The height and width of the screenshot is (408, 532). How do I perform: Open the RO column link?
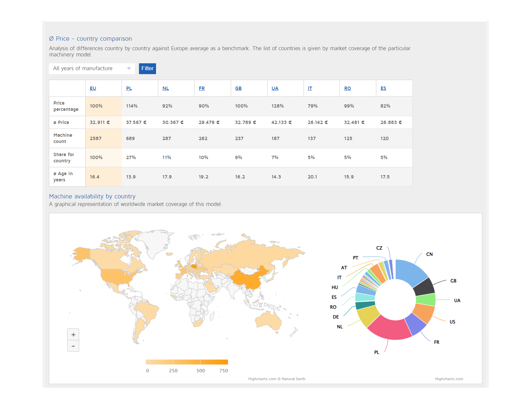pyautogui.click(x=347, y=88)
